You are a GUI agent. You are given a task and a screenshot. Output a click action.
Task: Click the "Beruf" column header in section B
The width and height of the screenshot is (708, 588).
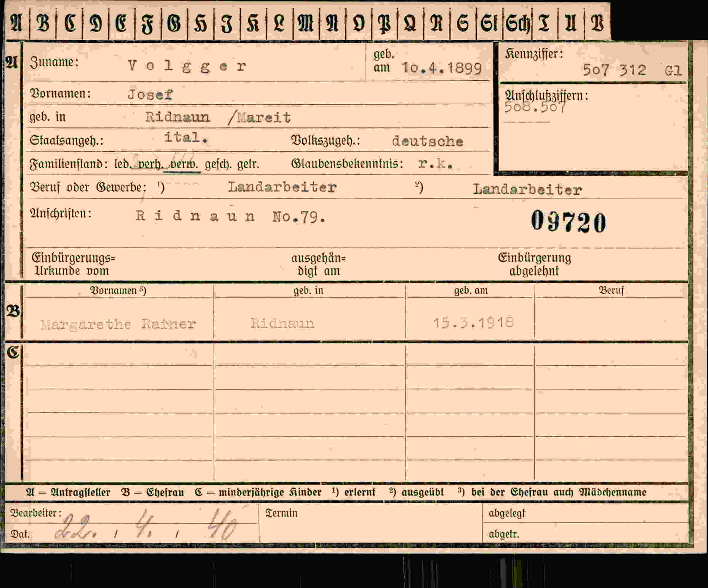pos(611,290)
